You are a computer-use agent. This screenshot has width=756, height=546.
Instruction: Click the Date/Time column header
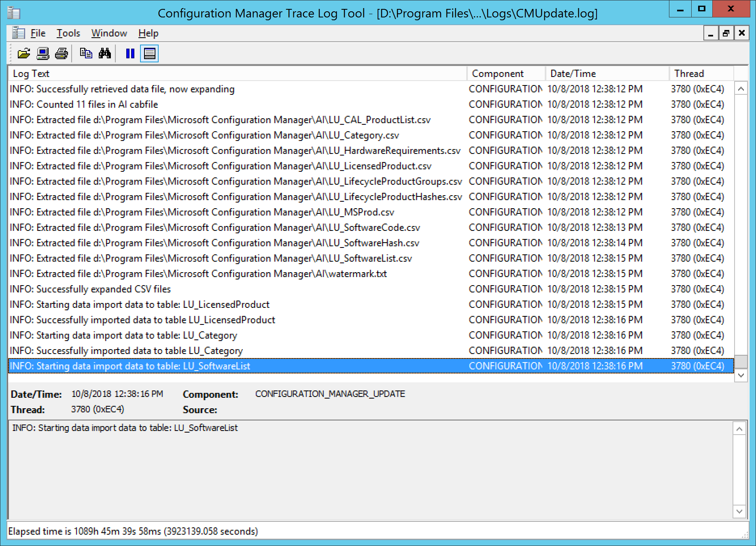pos(607,73)
